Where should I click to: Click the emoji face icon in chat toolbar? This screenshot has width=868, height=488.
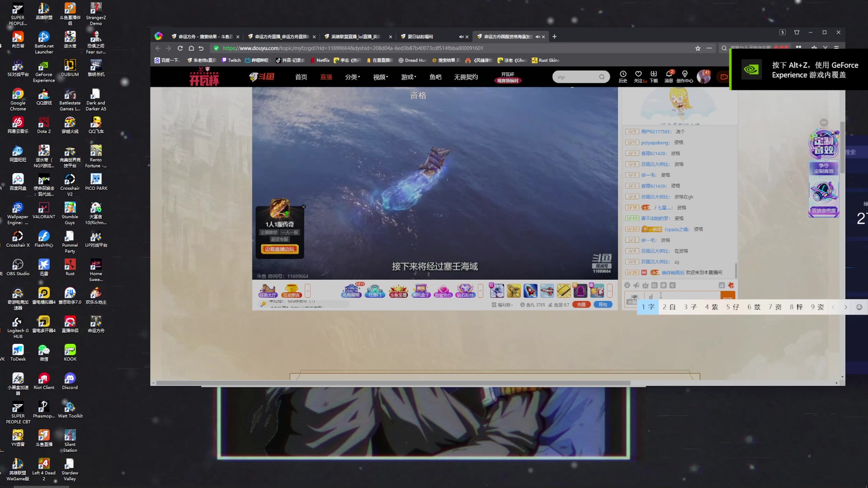pos(627,285)
